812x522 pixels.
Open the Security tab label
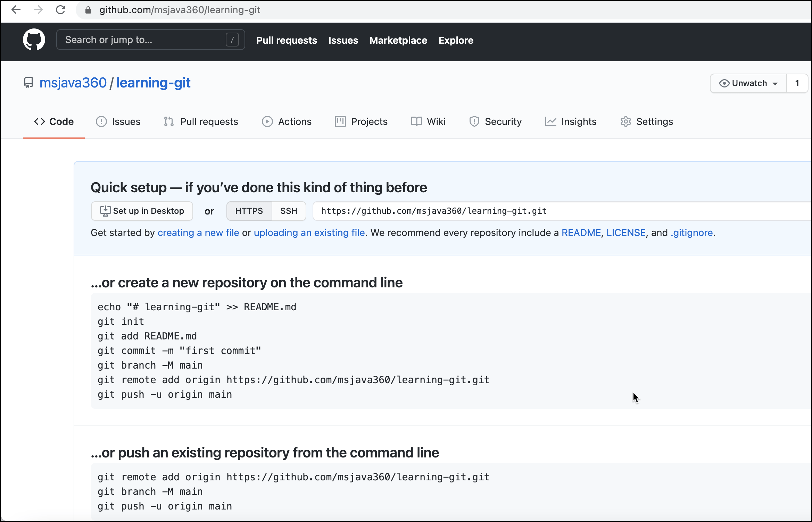[503, 121]
